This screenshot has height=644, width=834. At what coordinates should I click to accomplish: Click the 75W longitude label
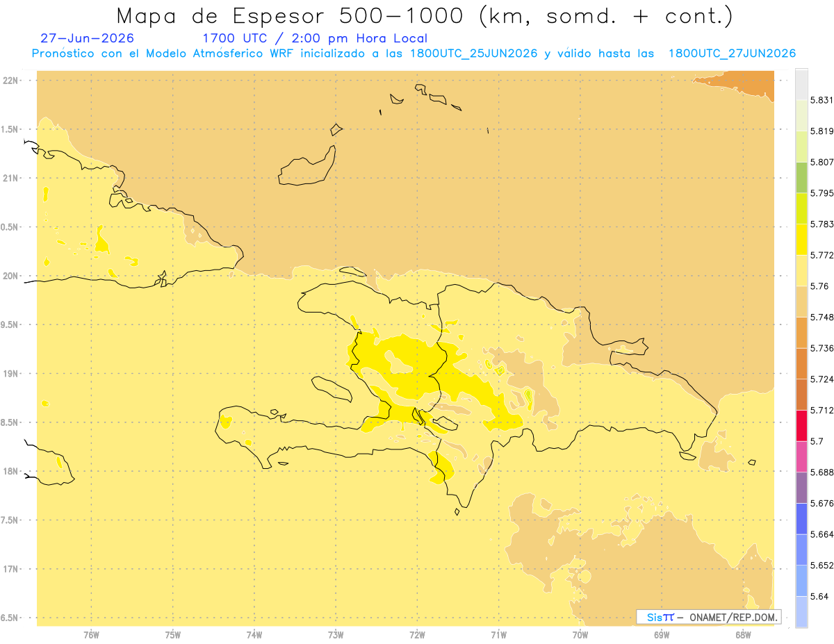pyautogui.click(x=173, y=635)
